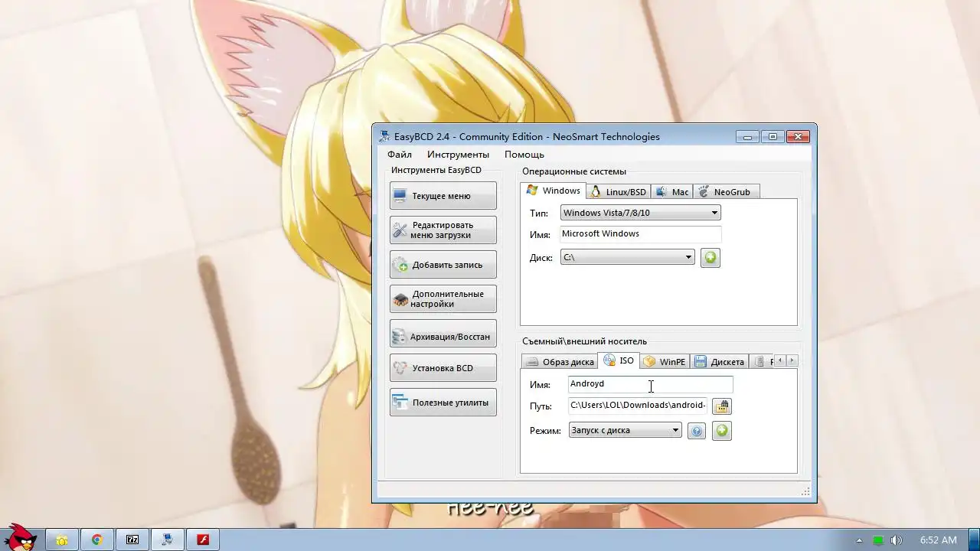Click the EasyBCD title bar app icon
Screen dimensions: 980x551
384,136
